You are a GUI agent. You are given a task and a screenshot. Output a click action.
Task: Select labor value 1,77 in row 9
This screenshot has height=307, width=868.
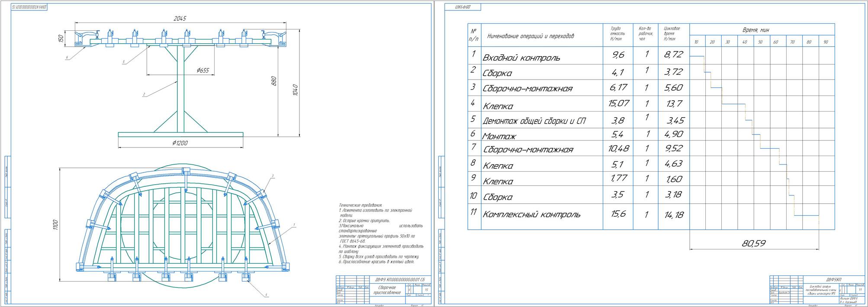(618, 178)
